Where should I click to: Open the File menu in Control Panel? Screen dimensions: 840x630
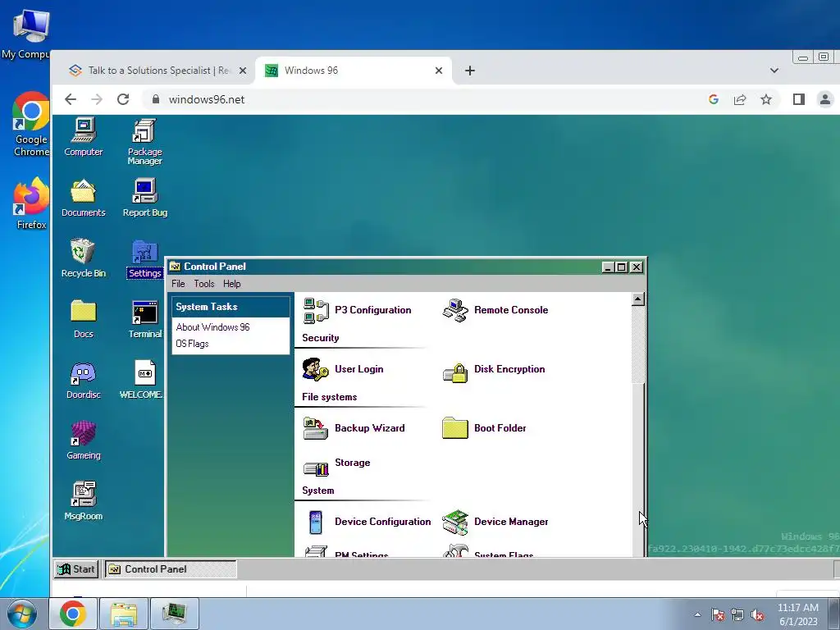pyautogui.click(x=178, y=284)
